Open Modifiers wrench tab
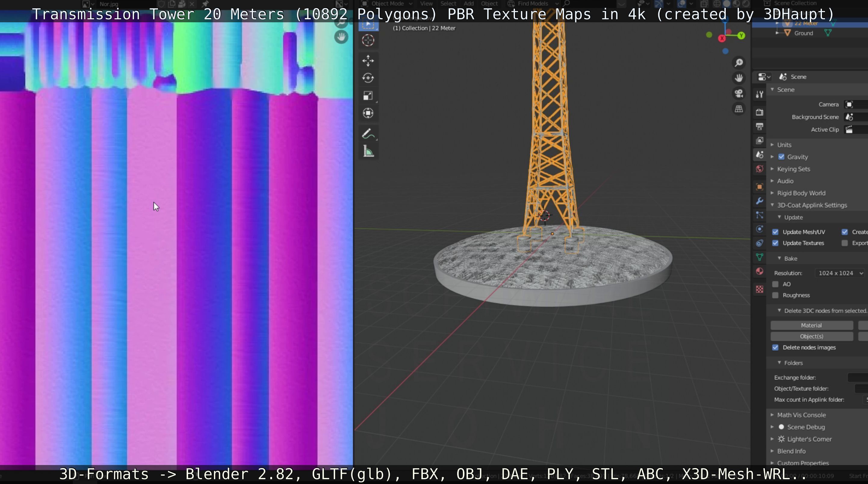Viewport: 868px width, 484px height. click(760, 201)
